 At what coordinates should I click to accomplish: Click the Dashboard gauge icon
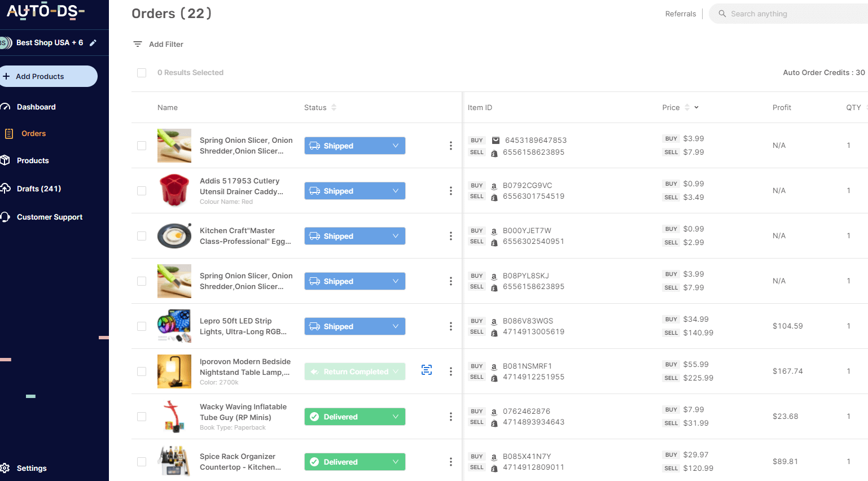[6, 107]
